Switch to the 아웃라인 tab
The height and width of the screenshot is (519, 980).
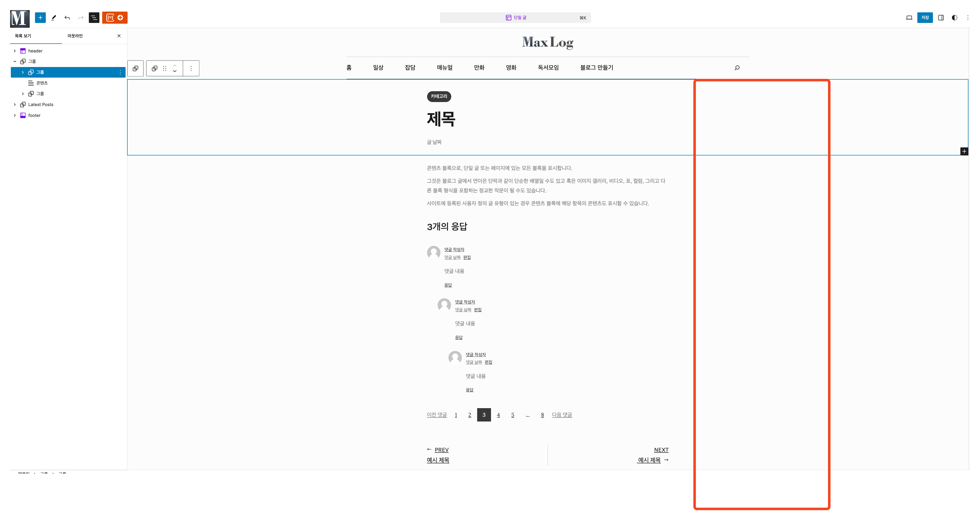[x=75, y=36]
